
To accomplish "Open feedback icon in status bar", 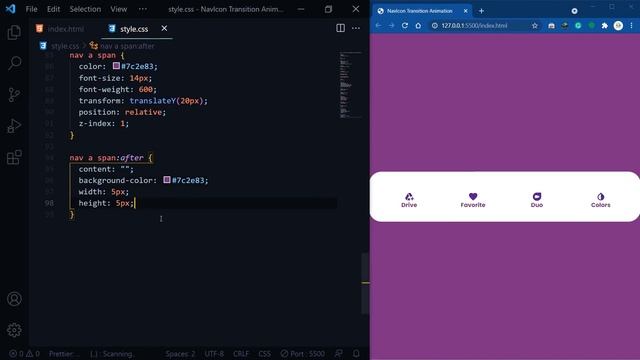I will coord(338,354).
